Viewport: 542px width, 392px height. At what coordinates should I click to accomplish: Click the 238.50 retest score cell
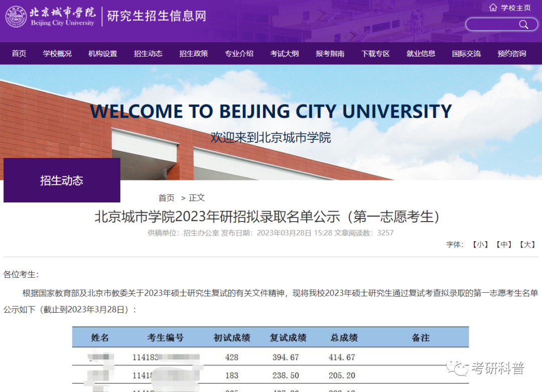(x=286, y=375)
